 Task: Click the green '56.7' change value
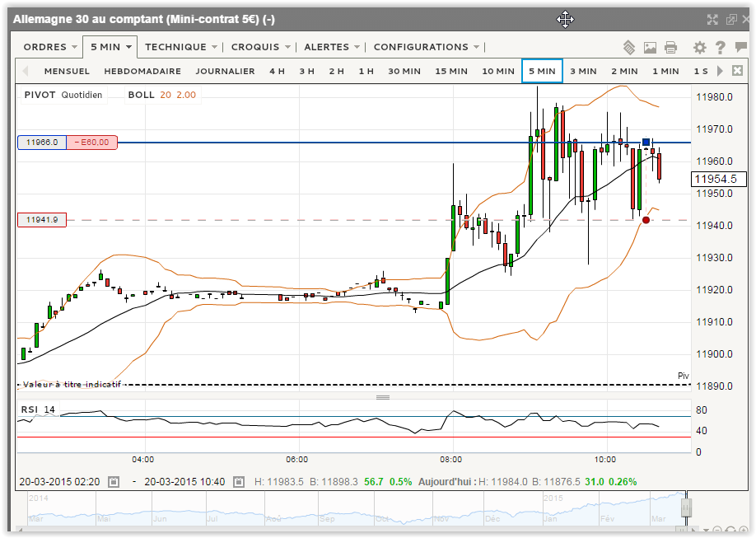374,481
